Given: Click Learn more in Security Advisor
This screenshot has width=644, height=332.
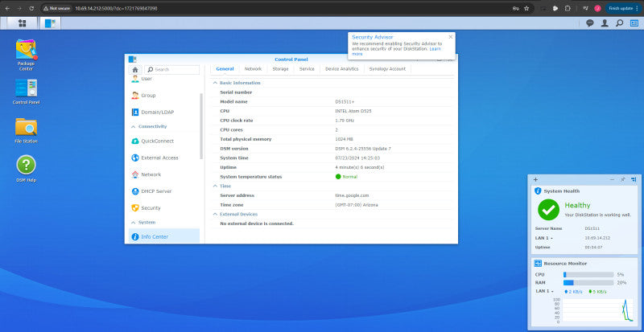Looking at the screenshot, I should [x=435, y=49].
